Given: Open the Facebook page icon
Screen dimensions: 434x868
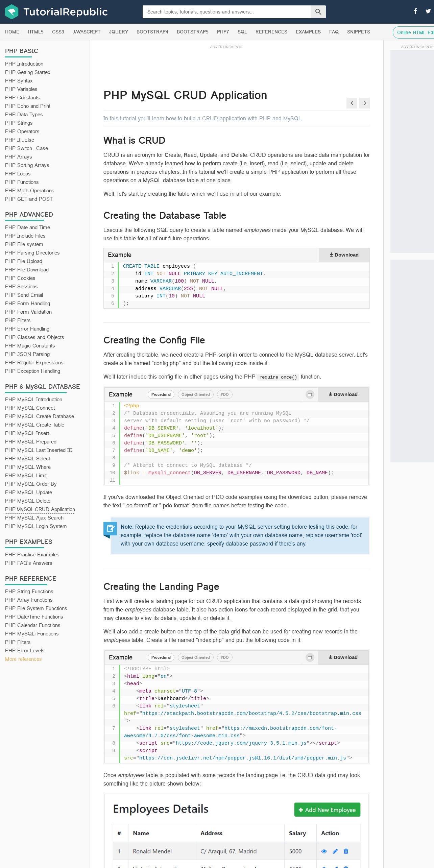Looking at the screenshot, I should coord(415,11).
